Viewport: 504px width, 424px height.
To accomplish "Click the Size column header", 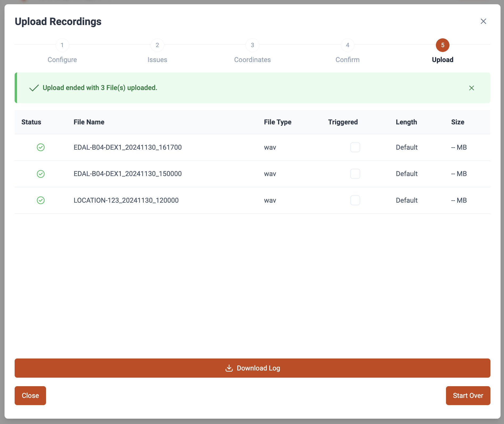I will [457, 122].
